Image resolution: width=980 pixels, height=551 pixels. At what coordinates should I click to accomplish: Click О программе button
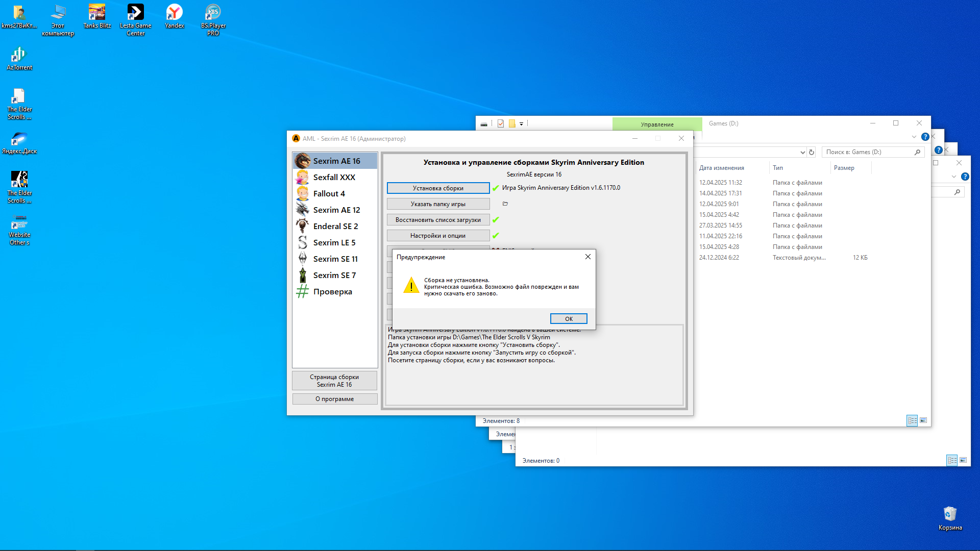tap(334, 399)
